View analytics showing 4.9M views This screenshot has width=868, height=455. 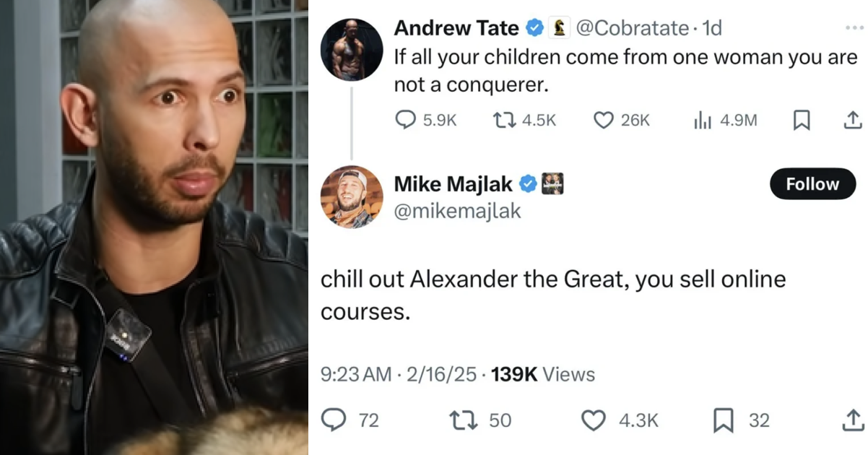click(703, 121)
